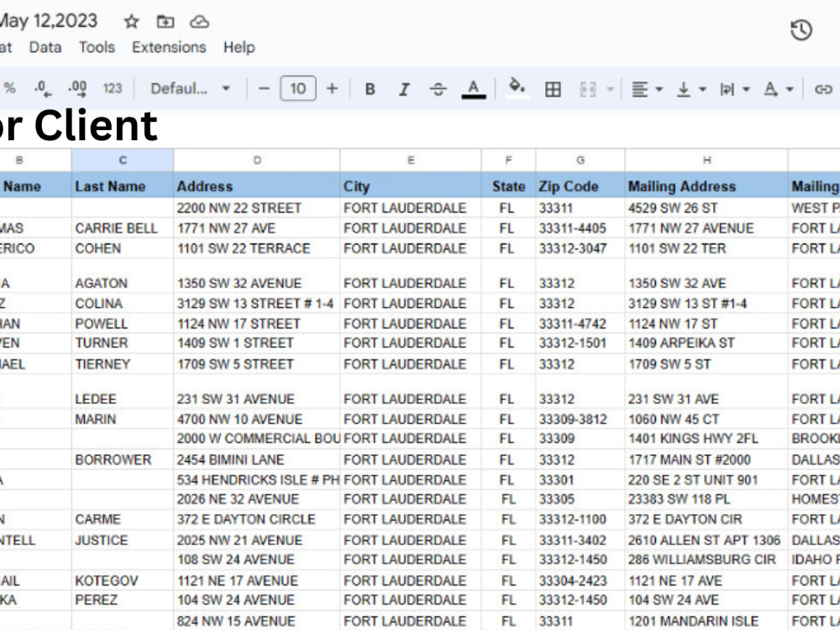This screenshot has height=630, width=840.
Task: Select cell 1409 ARPEIKA ST
Action: (706, 343)
